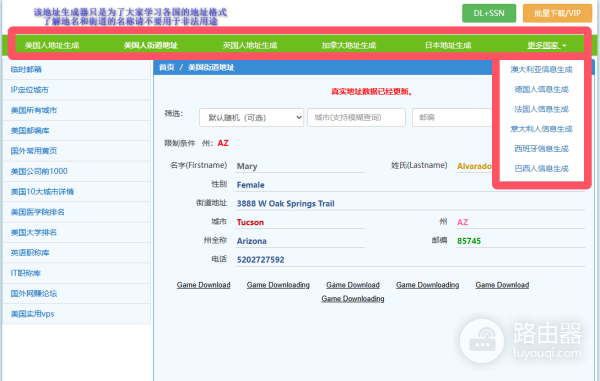Open 美国所有城市 in the sidebar
This screenshot has height=381, width=600.
pos(77,110)
